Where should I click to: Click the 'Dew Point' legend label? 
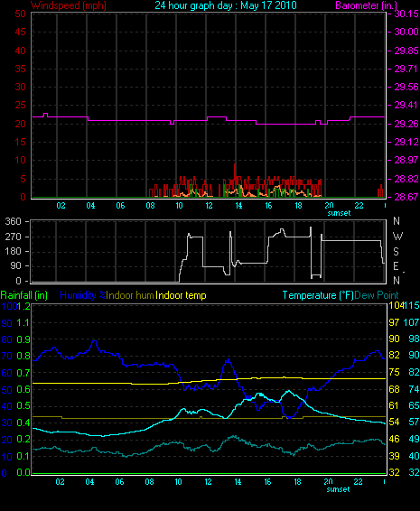377,295
